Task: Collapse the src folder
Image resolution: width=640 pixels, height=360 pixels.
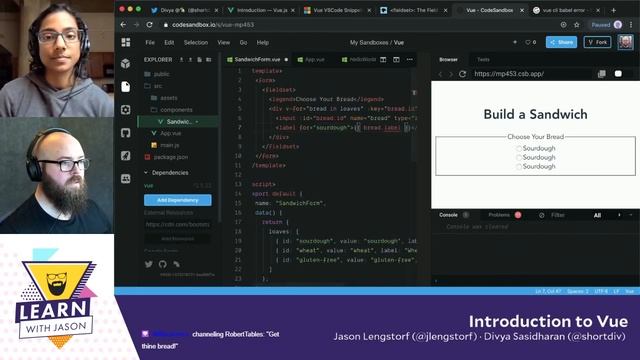Action: click(154, 86)
